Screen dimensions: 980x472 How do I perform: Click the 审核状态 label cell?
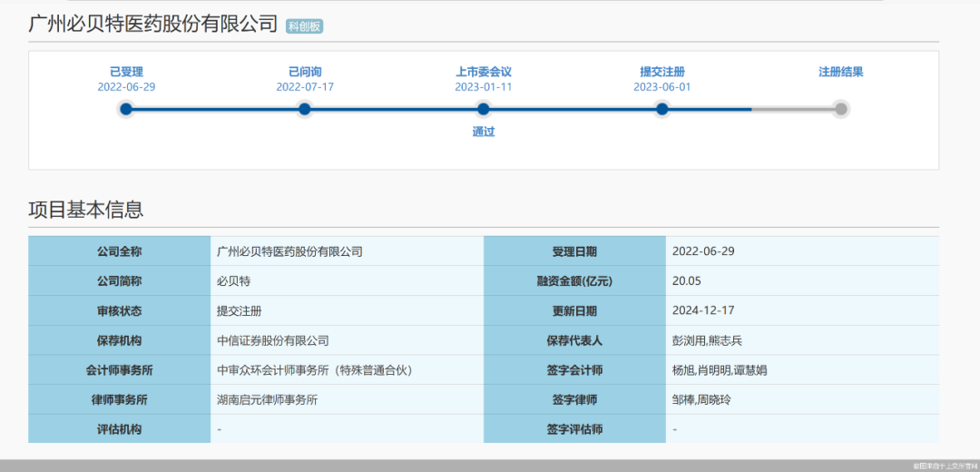coord(120,311)
